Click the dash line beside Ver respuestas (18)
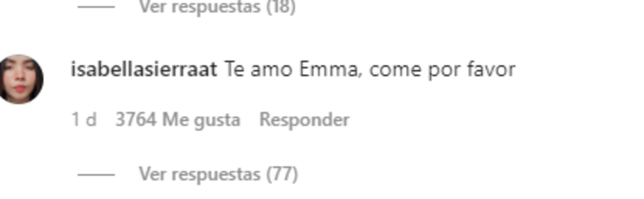This screenshot has height=199, width=644. [96, 7]
